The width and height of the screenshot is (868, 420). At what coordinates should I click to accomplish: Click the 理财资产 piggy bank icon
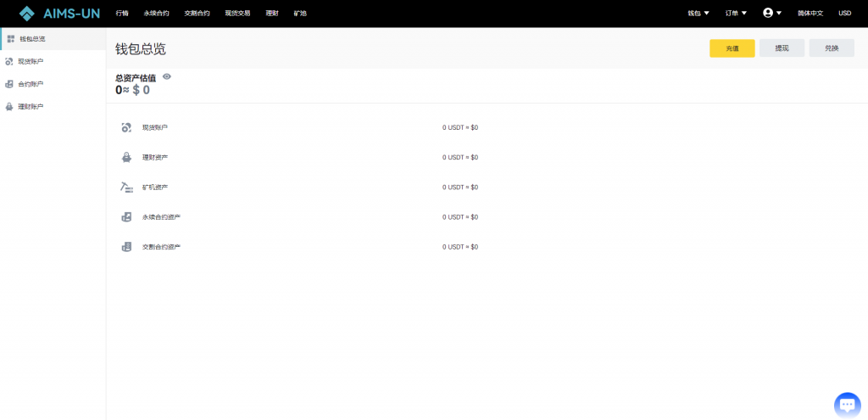(x=126, y=157)
